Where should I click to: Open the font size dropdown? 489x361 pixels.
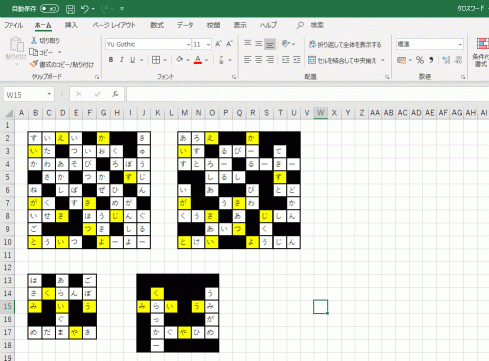208,44
